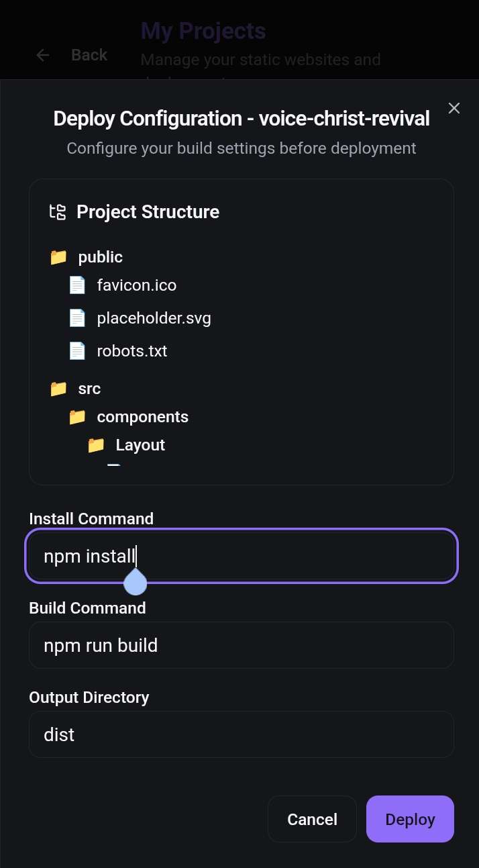Click the src folder icon
Viewport: 479px width, 868px height.
(58, 389)
